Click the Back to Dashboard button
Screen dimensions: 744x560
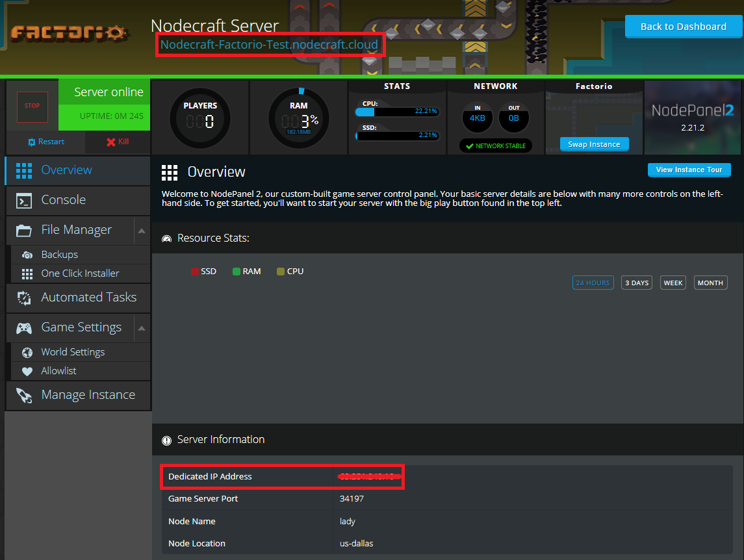[x=684, y=27]
